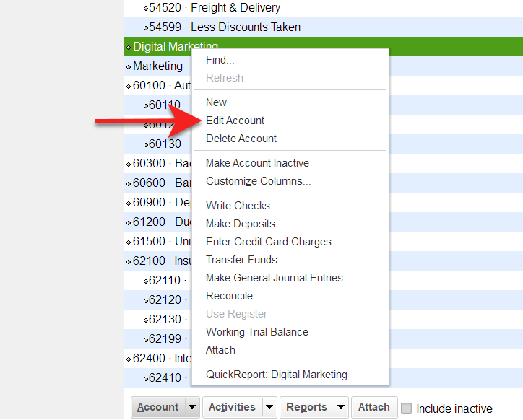Choose Transfer Funds menu item
This screenshot has width=523, height=420.
241,260
